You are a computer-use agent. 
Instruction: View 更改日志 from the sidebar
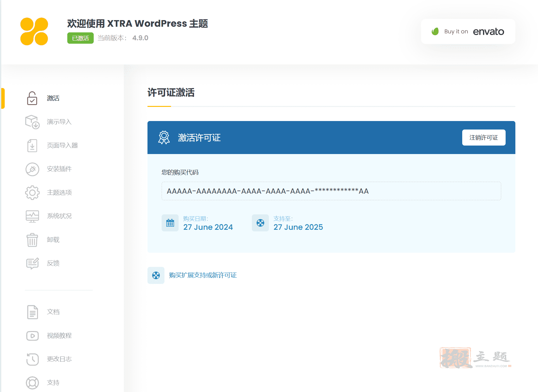[x=59, y=359]
